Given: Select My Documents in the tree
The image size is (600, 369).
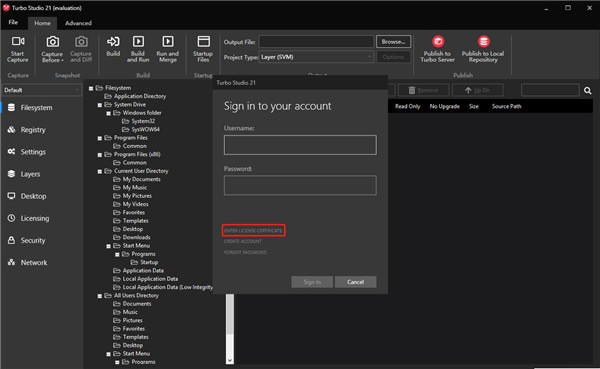Looking at the screenshot, I should tap(141, 180).
